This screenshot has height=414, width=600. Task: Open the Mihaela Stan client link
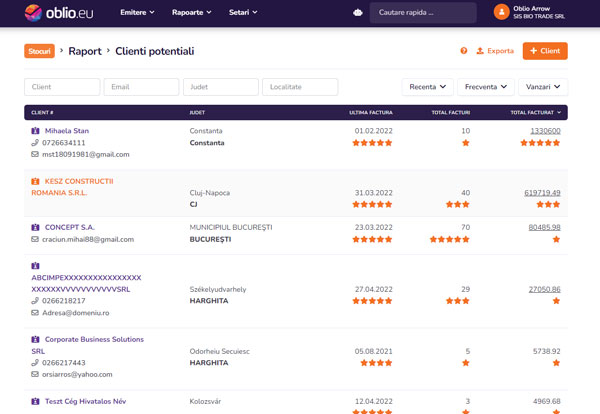tap(67, 131)
